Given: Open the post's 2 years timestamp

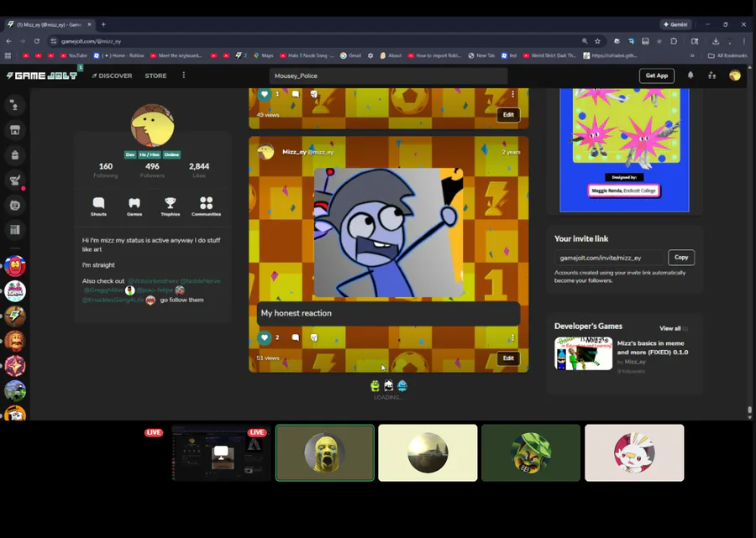Looking at the screenshot, I should (511, 152).
